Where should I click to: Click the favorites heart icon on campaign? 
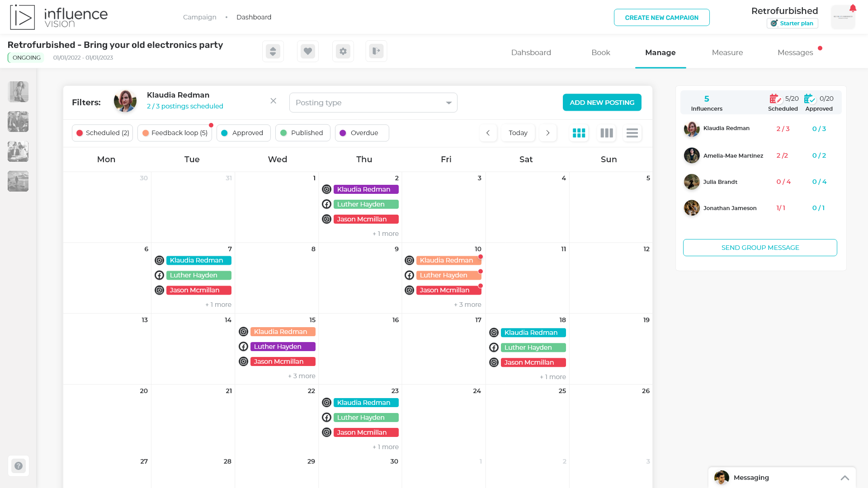308,51
